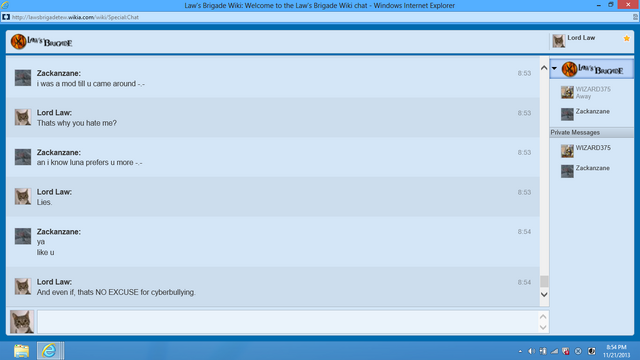640x360 pixels.
Task: Click Zackanzane avatar beside 'luna prefers u more'
Action: [x=23, y=157]
